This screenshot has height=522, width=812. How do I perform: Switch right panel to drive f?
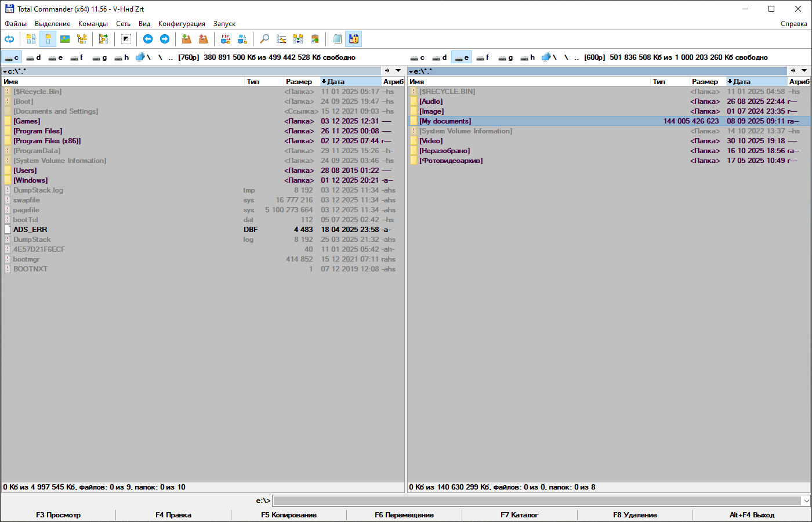(x=484, y=57)
